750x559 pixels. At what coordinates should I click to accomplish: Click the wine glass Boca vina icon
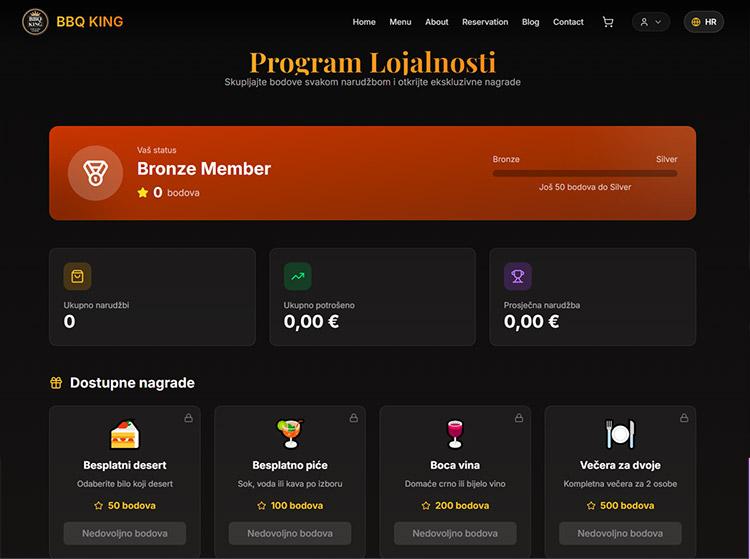point(455,434)
